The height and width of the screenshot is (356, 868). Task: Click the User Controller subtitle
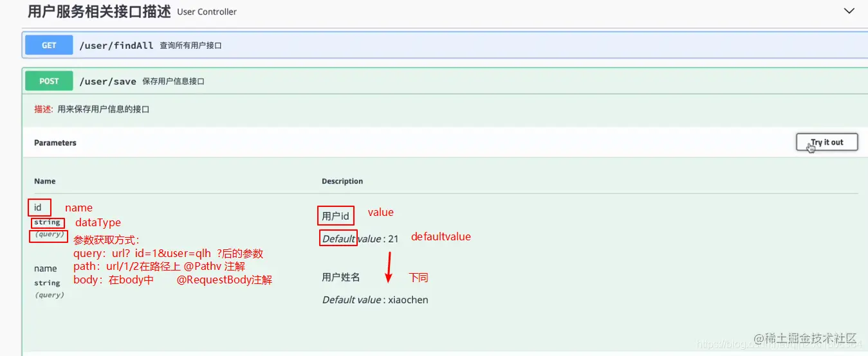point(207,12)
